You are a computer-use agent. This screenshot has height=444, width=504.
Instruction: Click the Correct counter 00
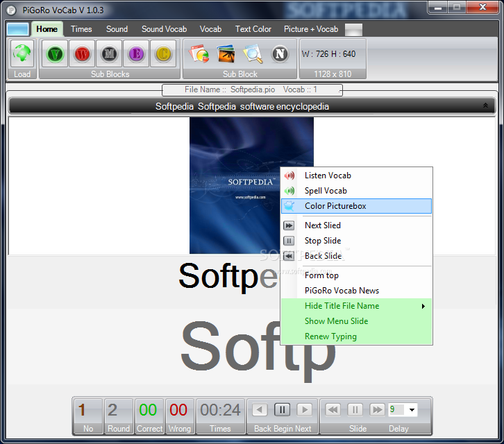pyautogui.click(x=148, y=410)
